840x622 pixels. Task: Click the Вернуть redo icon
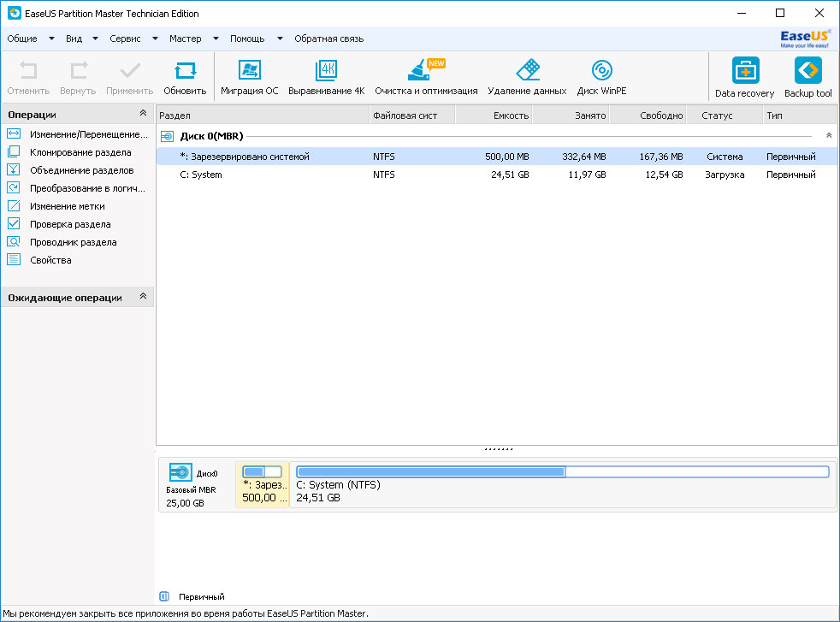coord(78,71)
